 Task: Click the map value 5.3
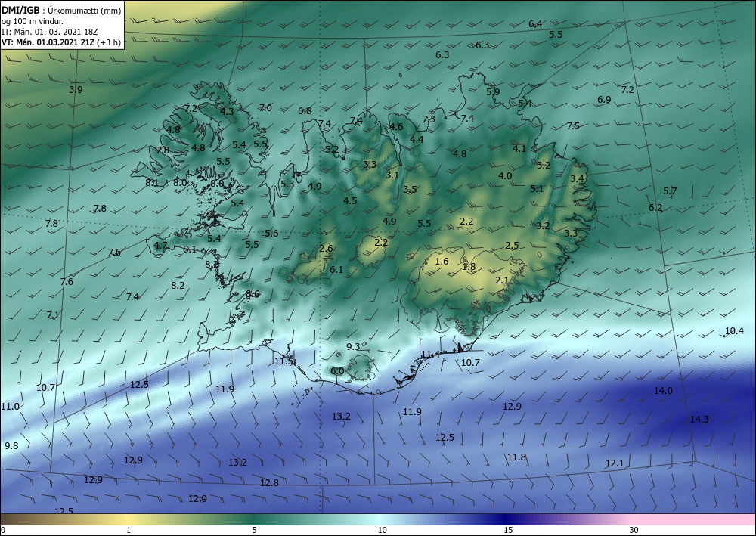coord(287,184)
